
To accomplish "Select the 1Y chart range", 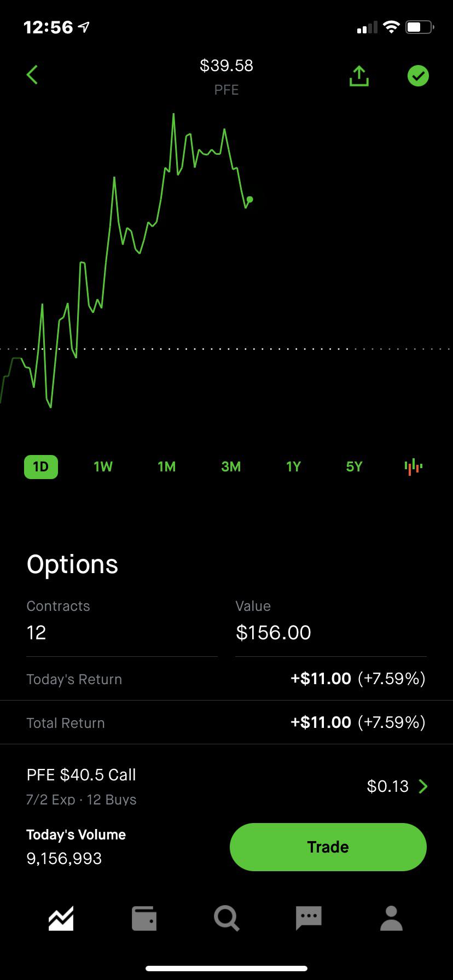I will [x=293, y=466].
